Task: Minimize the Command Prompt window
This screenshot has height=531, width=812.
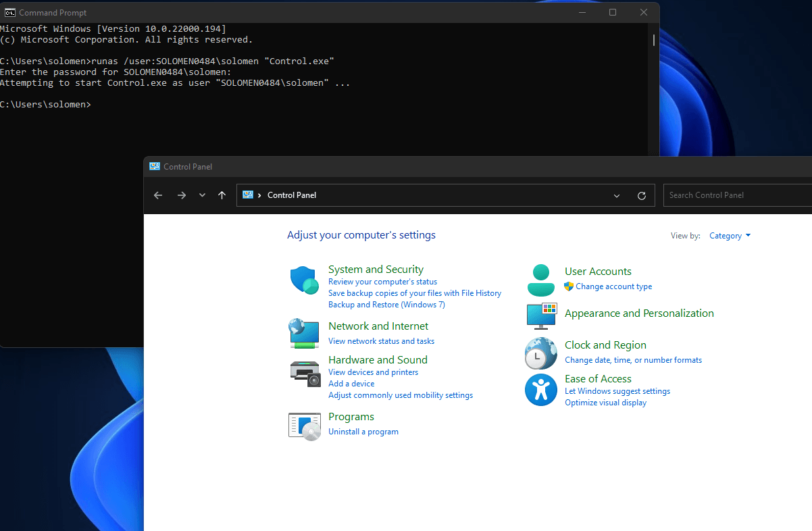Action: [582, 12]
